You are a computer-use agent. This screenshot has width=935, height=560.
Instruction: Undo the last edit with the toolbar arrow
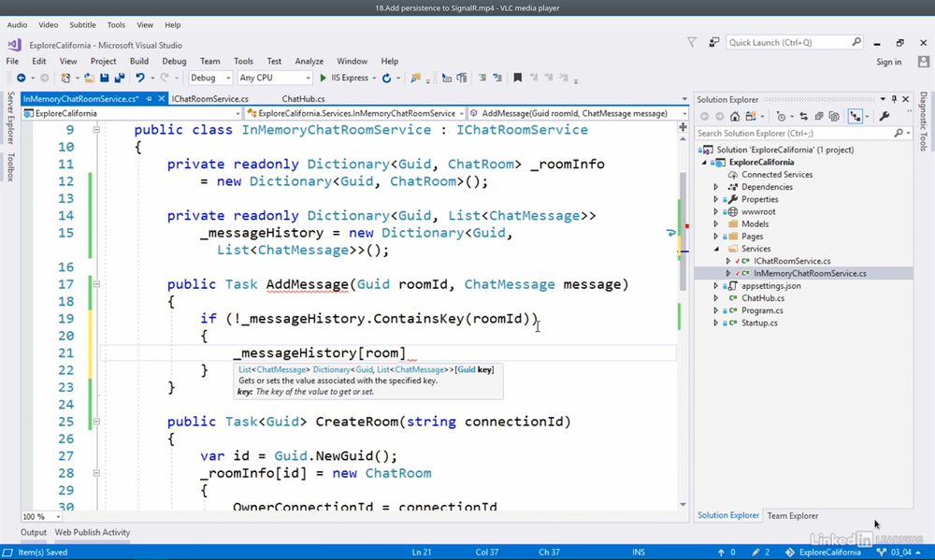140,79
